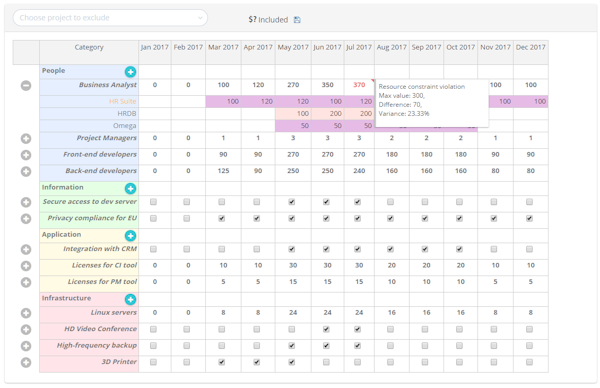Check HD Video Conference Feb 2017

pyautogui.click(x=187, y=329)
